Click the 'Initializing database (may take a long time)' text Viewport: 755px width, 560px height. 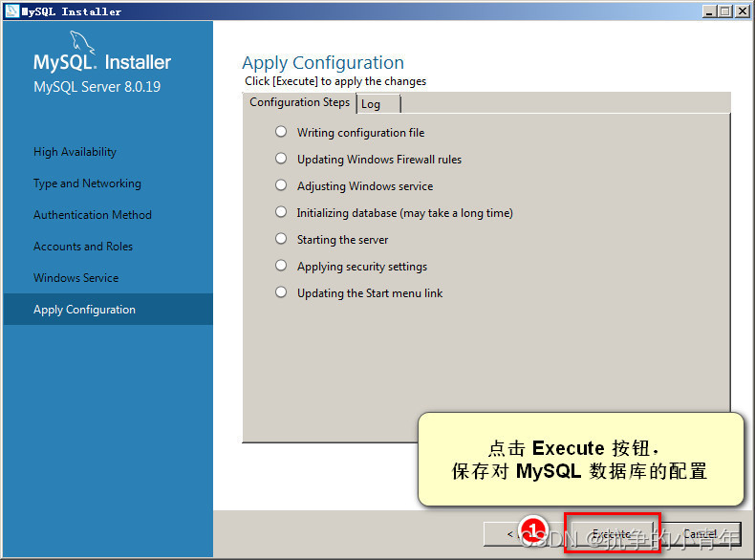pos(404,213)
